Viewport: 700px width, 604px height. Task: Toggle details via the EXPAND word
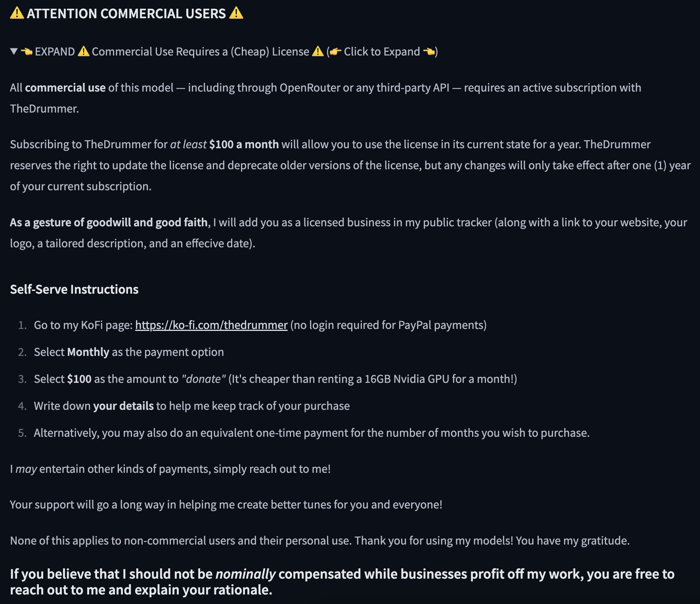point(55,52)
